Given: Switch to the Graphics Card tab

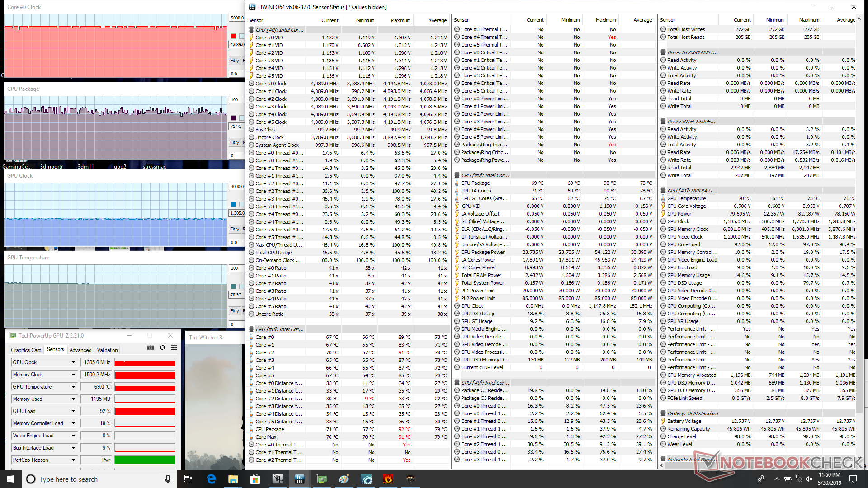Looking at the screenshot, I should click(26, 350).
